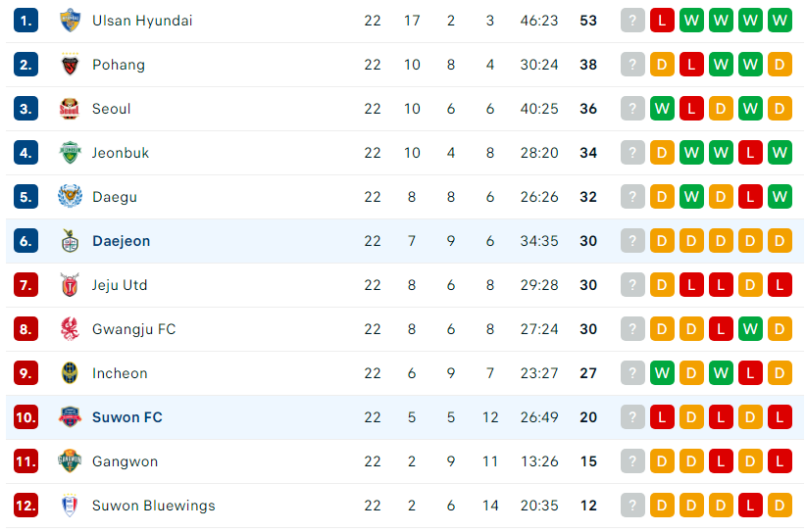
Task: Open the Suwon FC team link
Action: (x=126, y=417)
